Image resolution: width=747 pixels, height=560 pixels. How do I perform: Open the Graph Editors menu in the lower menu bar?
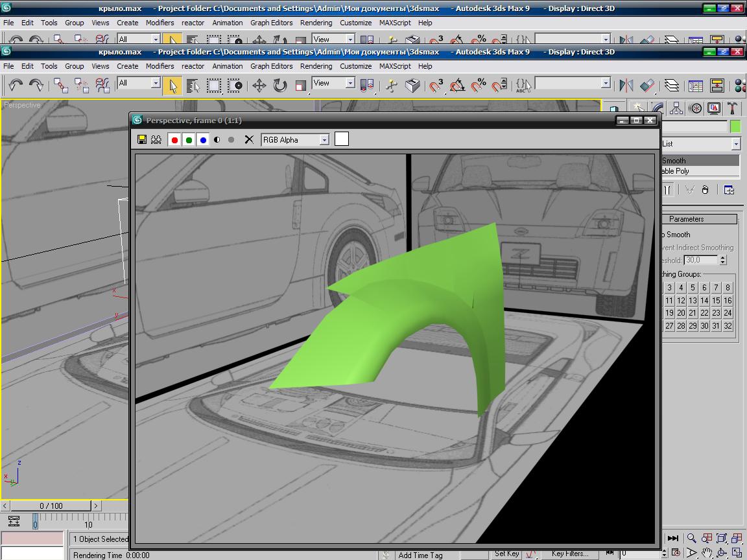click(x=271, y=66)
